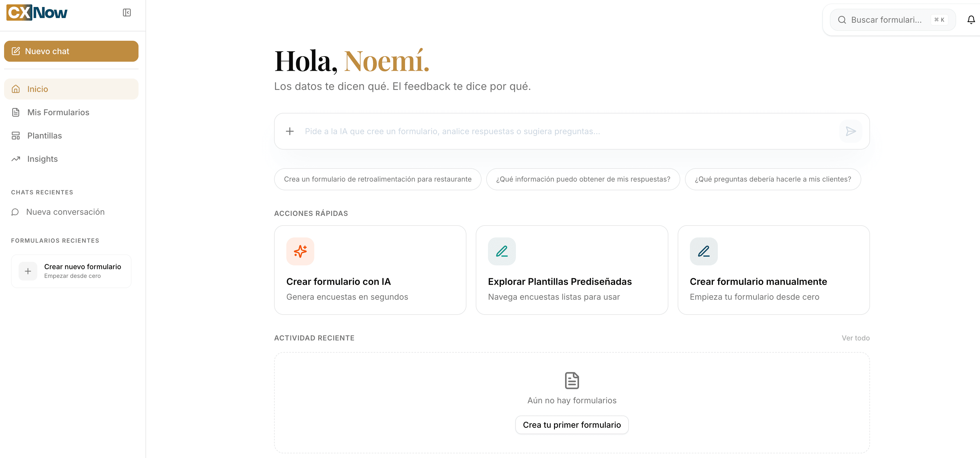Click Crea tu primer formulario

click(571, 425)
